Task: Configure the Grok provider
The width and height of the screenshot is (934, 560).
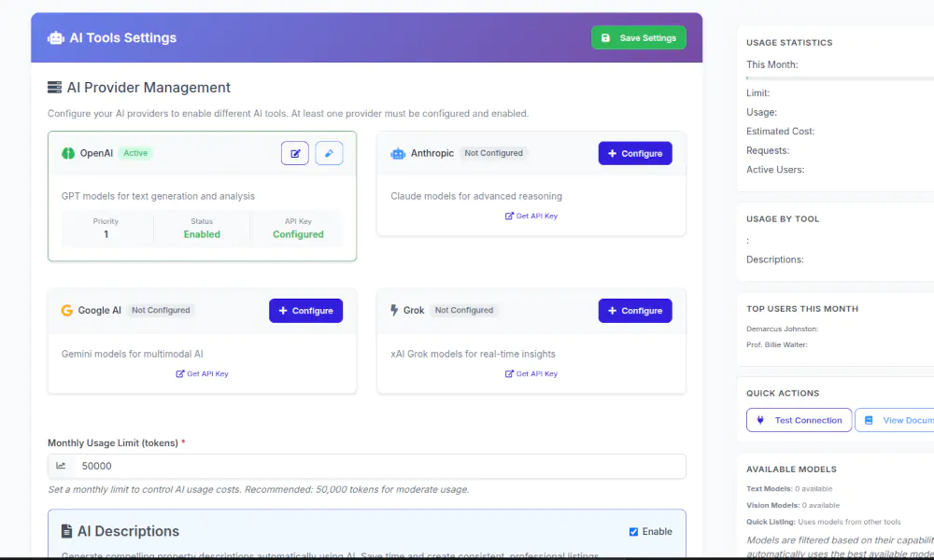Action: click(x=635, y=310)
